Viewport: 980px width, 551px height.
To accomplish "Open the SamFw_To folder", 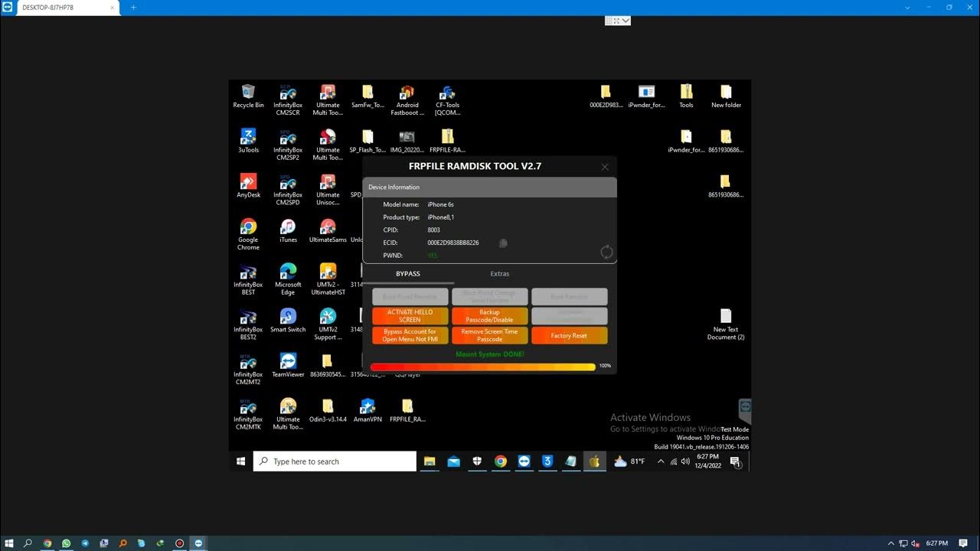I will coord(367,96).
